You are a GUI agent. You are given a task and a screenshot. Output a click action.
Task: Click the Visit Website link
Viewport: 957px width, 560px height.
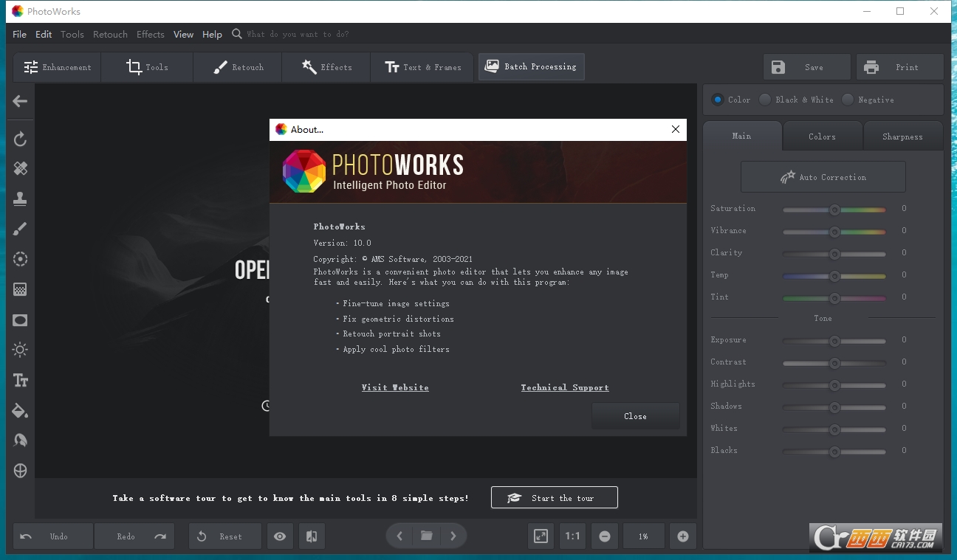tap(395, 387)
